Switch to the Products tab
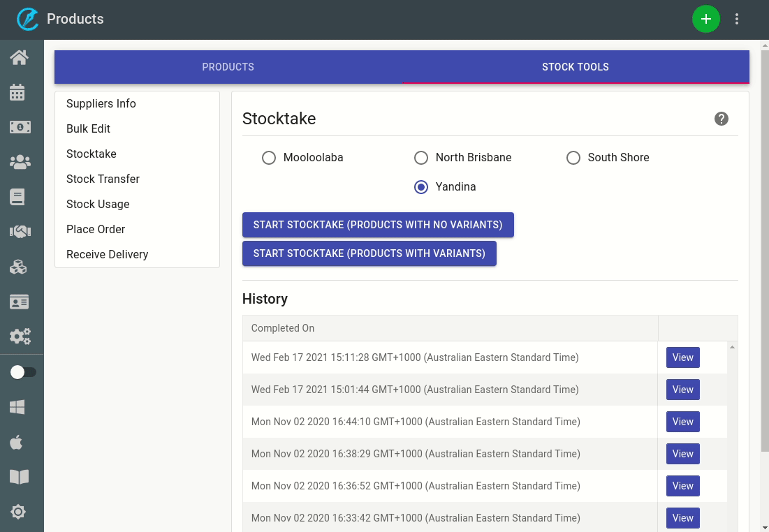Image resolution: width=769 pixels, height=532 pixels. pyautogui.click(x=228, y=67)
